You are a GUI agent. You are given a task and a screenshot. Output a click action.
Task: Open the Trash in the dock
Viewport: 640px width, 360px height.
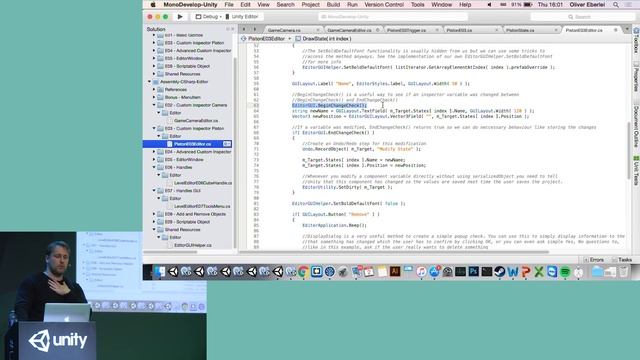click(x=623, y=272)
